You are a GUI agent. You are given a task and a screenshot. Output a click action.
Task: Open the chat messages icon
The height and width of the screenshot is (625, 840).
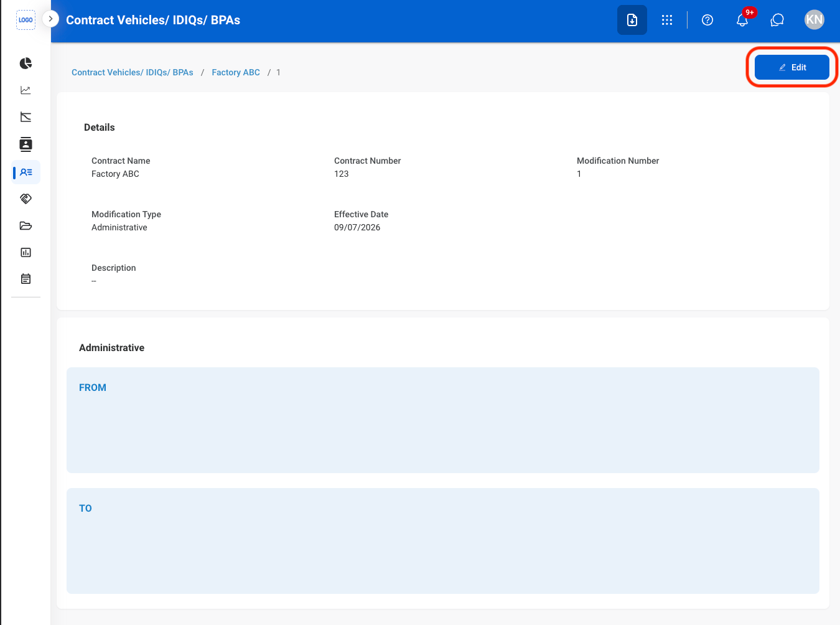[x=777, y=20]
